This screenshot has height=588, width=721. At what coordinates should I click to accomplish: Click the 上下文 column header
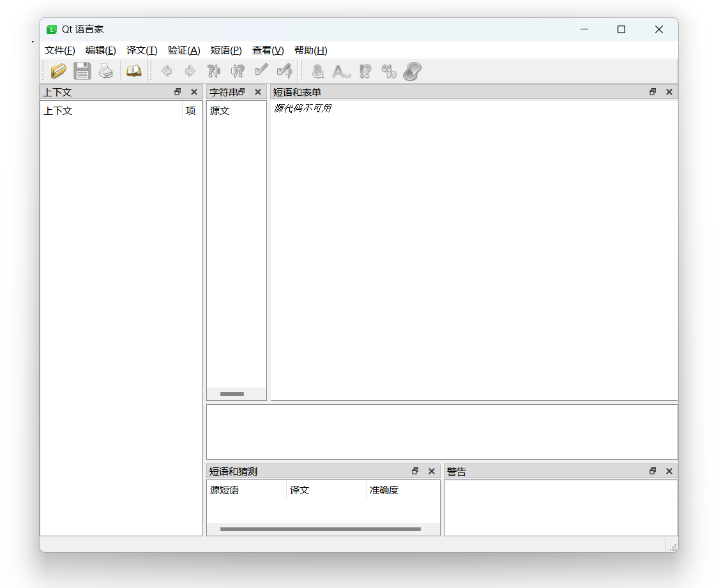[111, 111]
